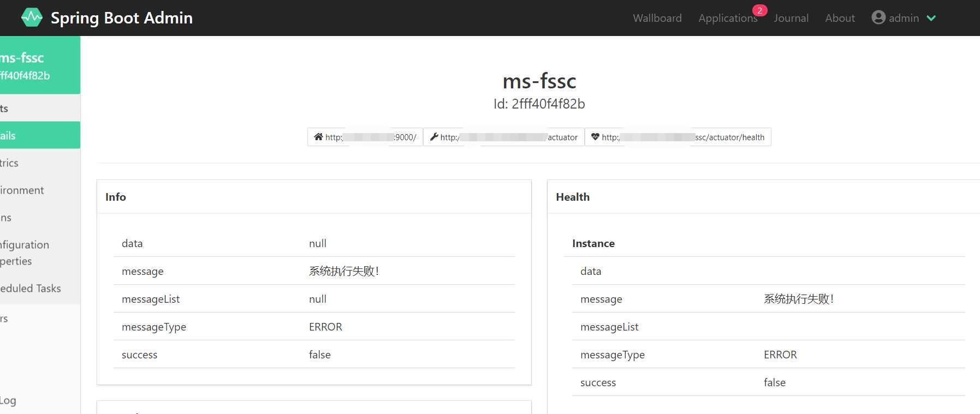
Task: Select the Health messageType value ERROR
Action: tap(780, 355)
